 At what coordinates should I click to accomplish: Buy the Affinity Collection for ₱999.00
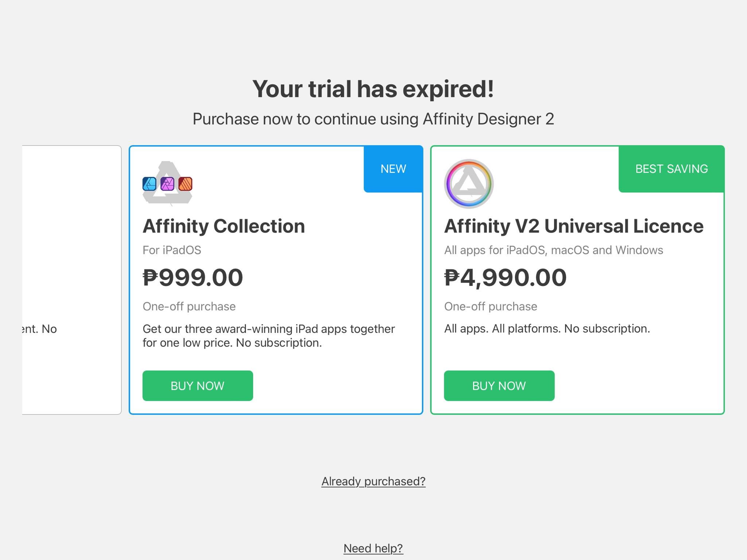198,386
